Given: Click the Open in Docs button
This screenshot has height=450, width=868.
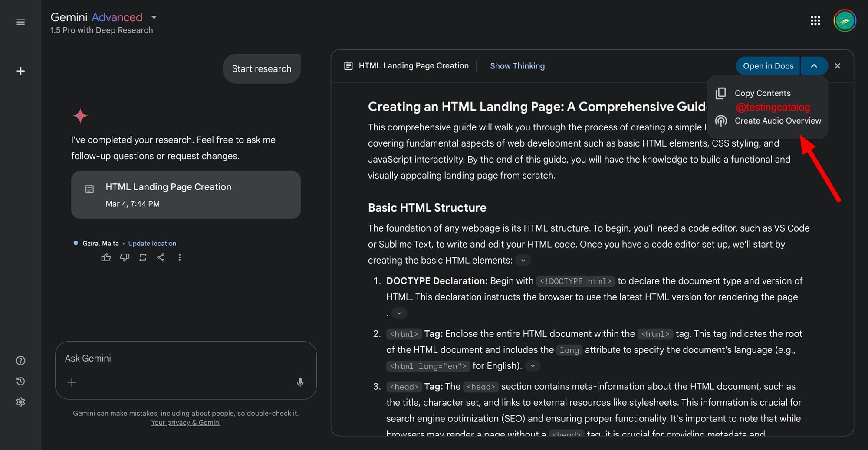Looking at the screenshot, I should (768, 66).
